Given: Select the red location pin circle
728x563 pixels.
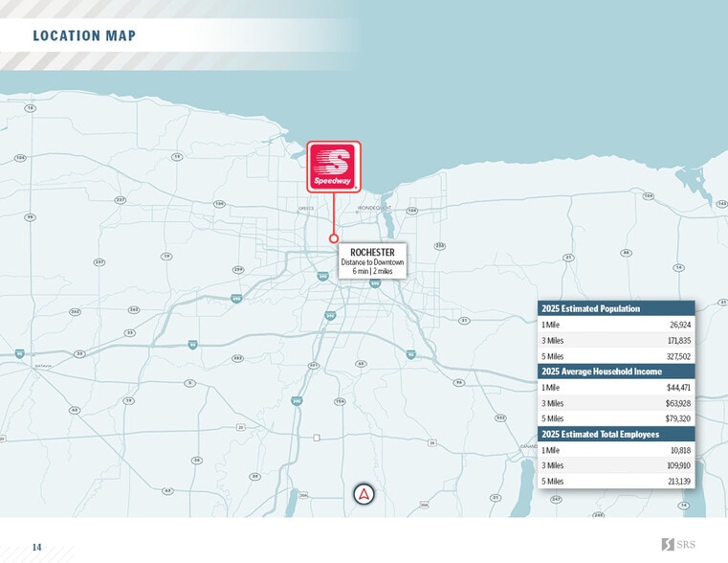Looking at the screenshot, I should 334,238.
